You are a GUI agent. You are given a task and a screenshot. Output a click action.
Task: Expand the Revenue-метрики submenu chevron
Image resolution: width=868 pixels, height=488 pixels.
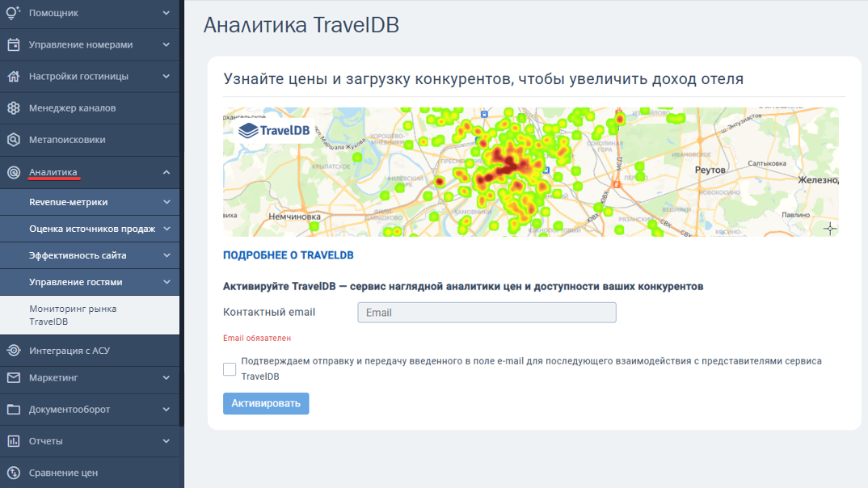point(166,202)
